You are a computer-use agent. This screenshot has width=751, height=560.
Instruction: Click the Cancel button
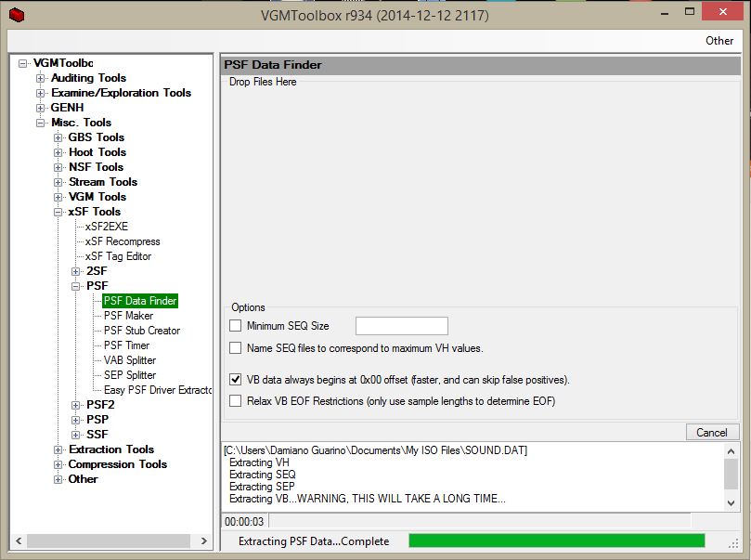click(x=712, y=433)
